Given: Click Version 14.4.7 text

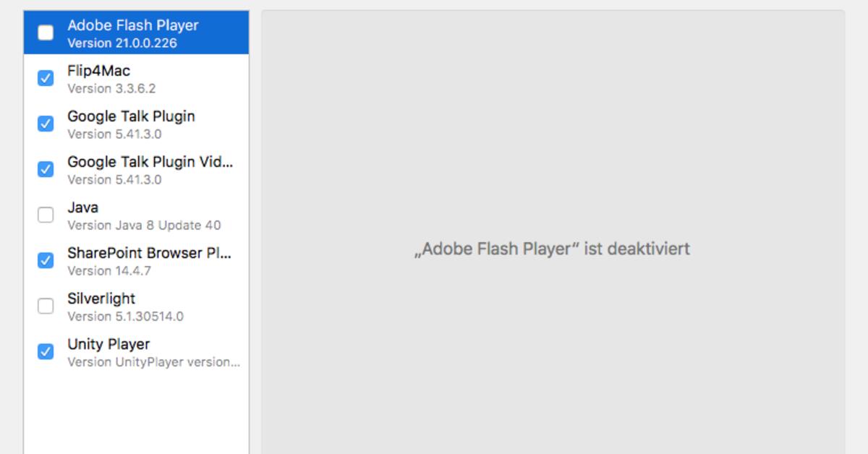Looking at the screenshot, I should point(109,270).
